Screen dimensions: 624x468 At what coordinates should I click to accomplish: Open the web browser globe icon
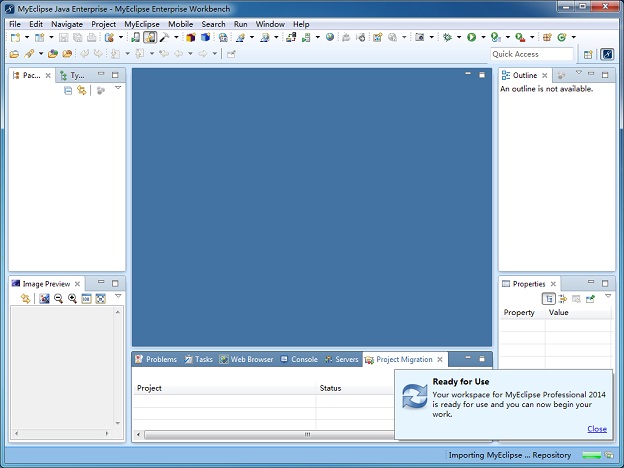click(x=330, y=37)
